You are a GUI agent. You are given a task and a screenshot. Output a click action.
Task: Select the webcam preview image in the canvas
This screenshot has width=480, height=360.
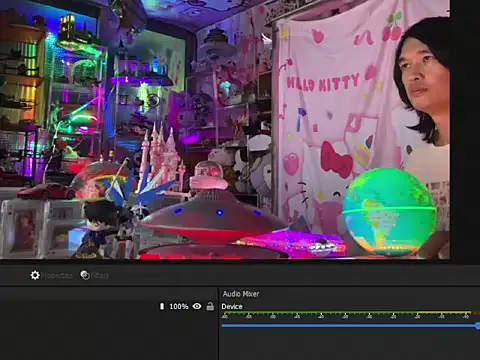225,129
